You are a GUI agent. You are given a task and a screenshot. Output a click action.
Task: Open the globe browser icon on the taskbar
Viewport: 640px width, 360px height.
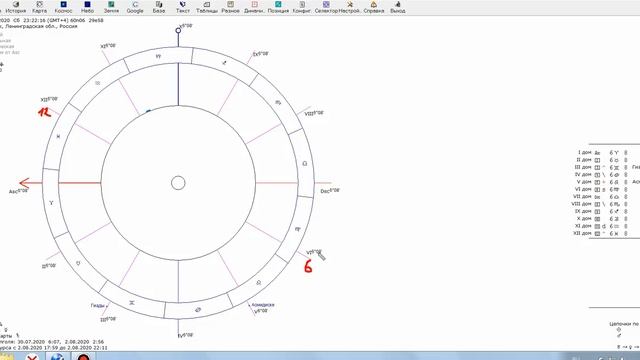point(57,357)
